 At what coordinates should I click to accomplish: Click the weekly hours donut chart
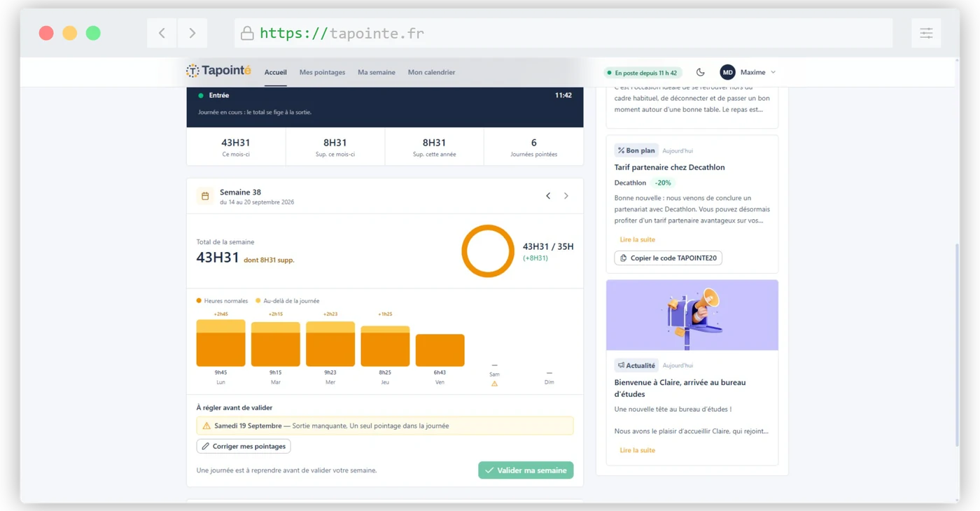click(488, 251)
